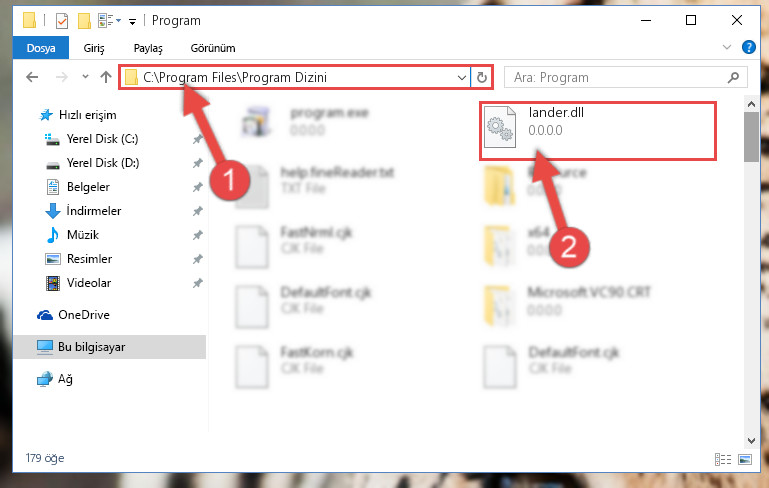Click the Properties quick access toolbar icon
The image size is (769, 488).
point(62,21)
